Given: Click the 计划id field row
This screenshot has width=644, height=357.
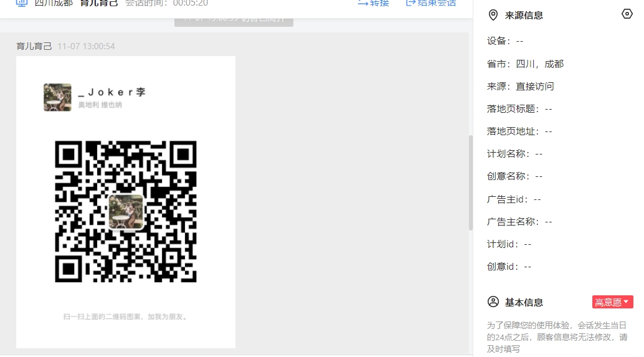Looking at the screenshot, I should click(509, 244).
